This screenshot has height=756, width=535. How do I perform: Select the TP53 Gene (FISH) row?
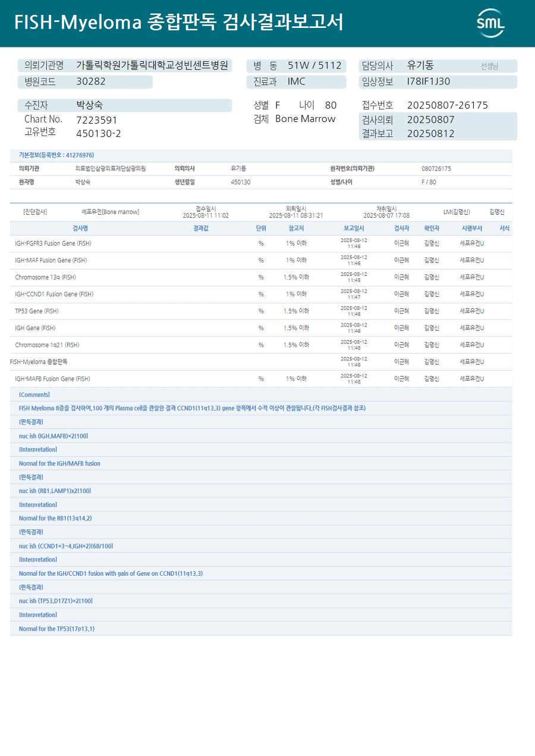[x=261, y=311]
